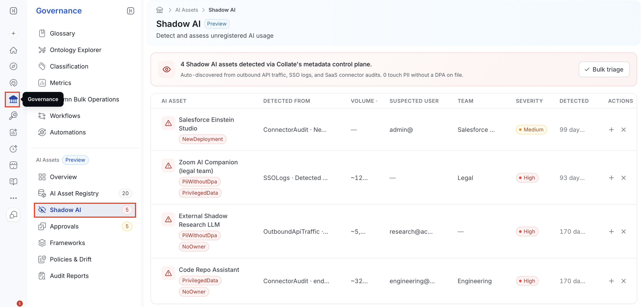Select Shadow AI menu item
The image size is (644, 307).
85,210
